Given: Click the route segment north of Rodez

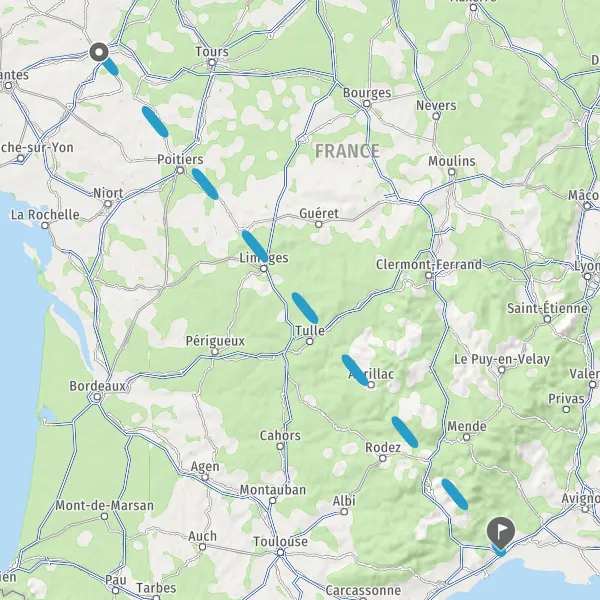Looking at the screenshot, I should pos(405,432).
